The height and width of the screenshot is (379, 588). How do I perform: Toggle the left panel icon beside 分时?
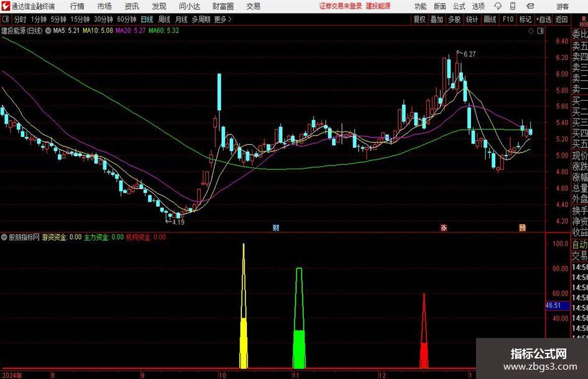pyautogui.click(x=6, y=19)
